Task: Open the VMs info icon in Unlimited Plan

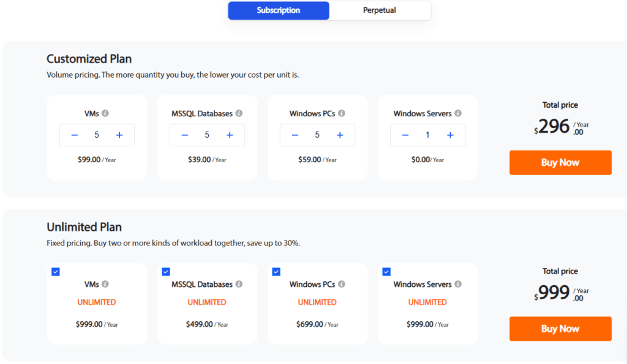Action: (x=105, y=284)
